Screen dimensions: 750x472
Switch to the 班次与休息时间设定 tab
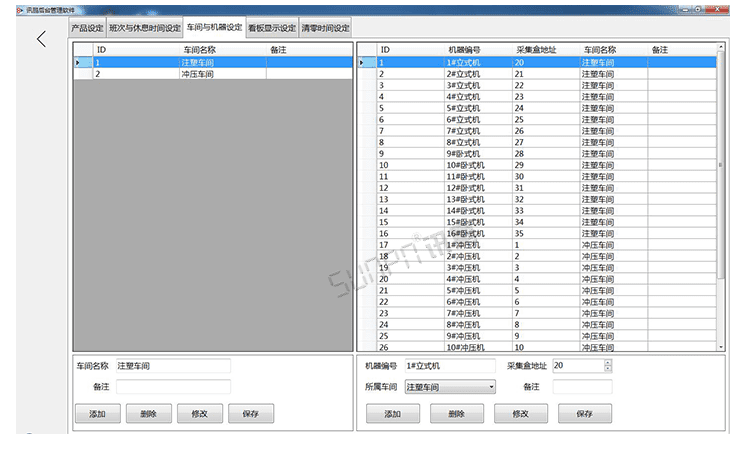tap(144, 27)
